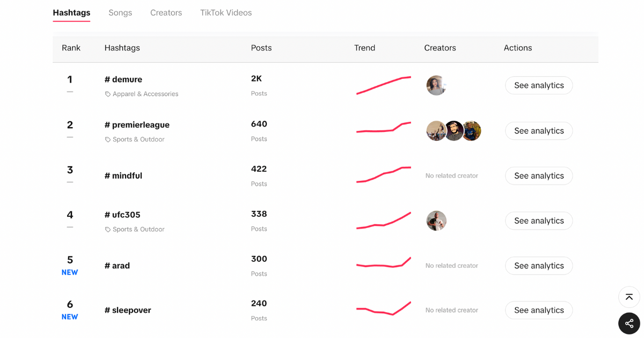Click the scroll-to-top arrow icon
The height and width of the screenshot is (338, 644).
pyautogui.click(x=628, y=297)
